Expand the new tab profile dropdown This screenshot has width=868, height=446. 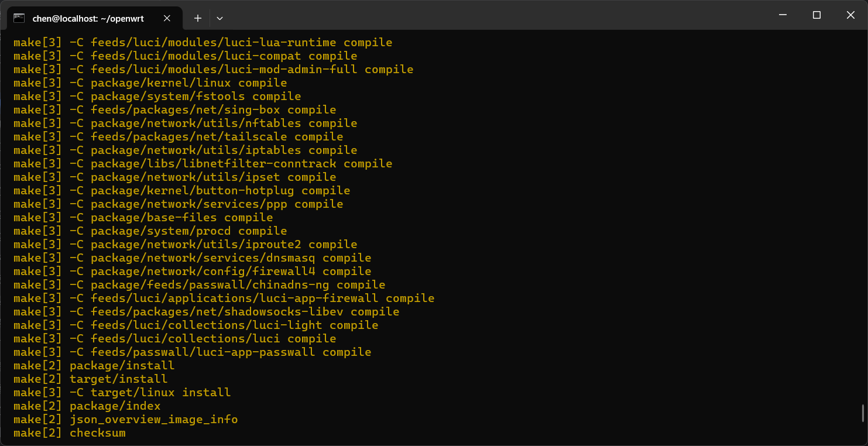(x=219, y=18)
